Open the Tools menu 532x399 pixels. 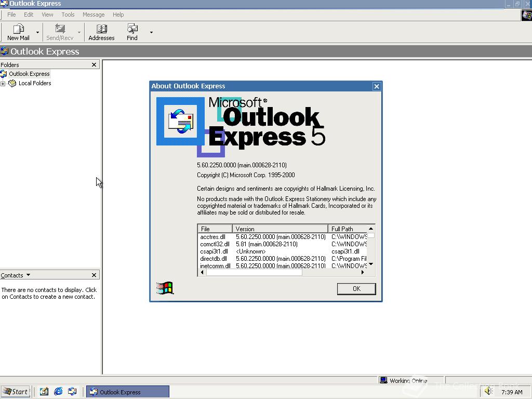coord(68,15)
